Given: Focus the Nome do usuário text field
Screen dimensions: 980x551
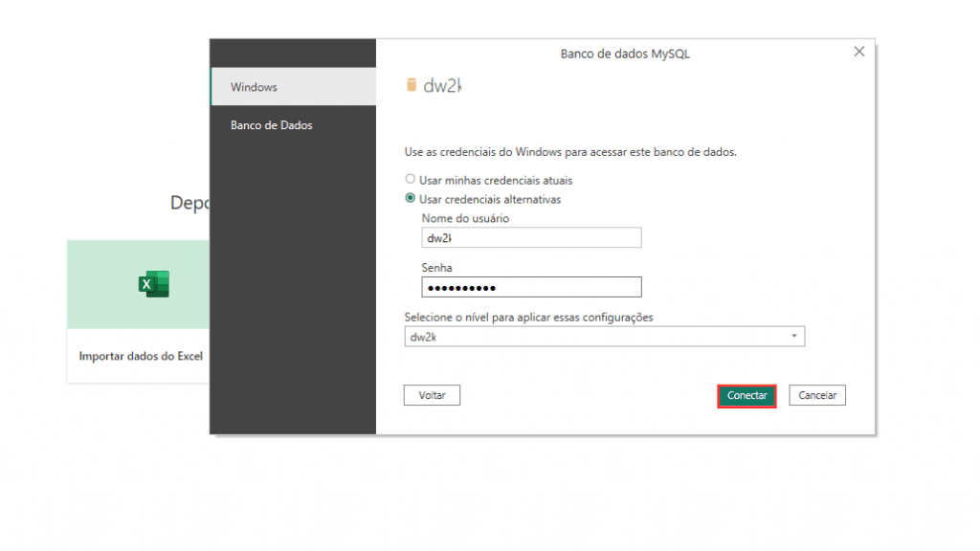Looking at the screenshot, I should click(531, 238).
